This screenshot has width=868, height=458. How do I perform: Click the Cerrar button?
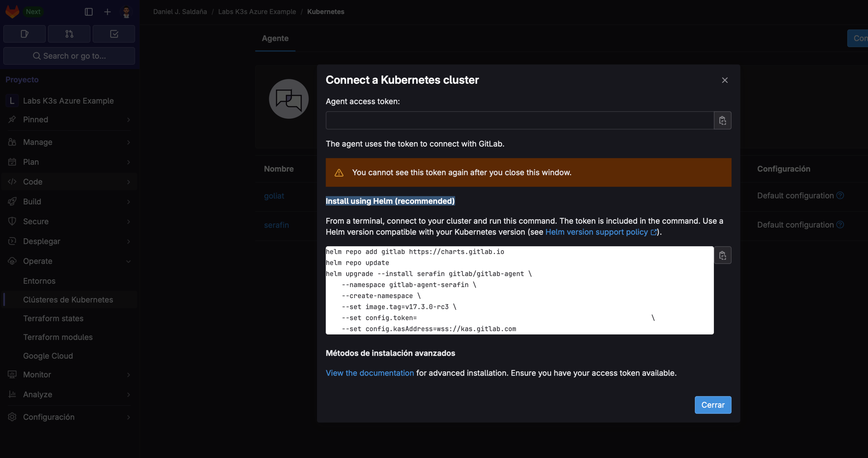[713, 405]
